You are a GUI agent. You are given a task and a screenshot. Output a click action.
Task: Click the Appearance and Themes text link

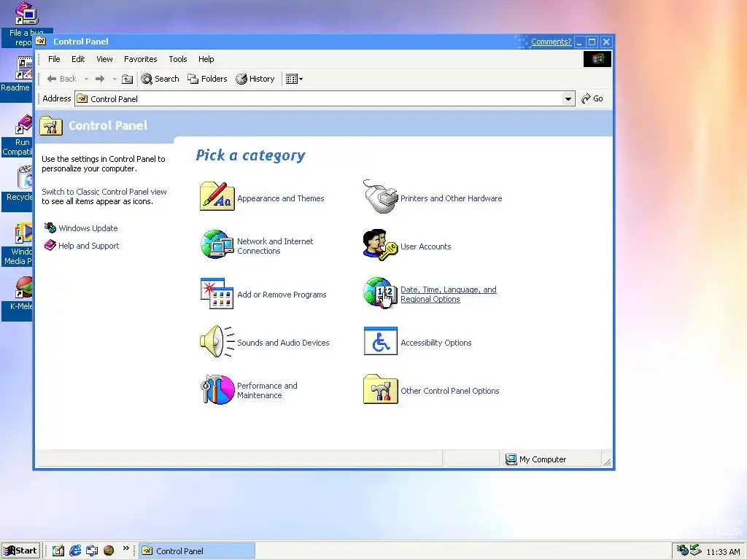tap(281, 198)
